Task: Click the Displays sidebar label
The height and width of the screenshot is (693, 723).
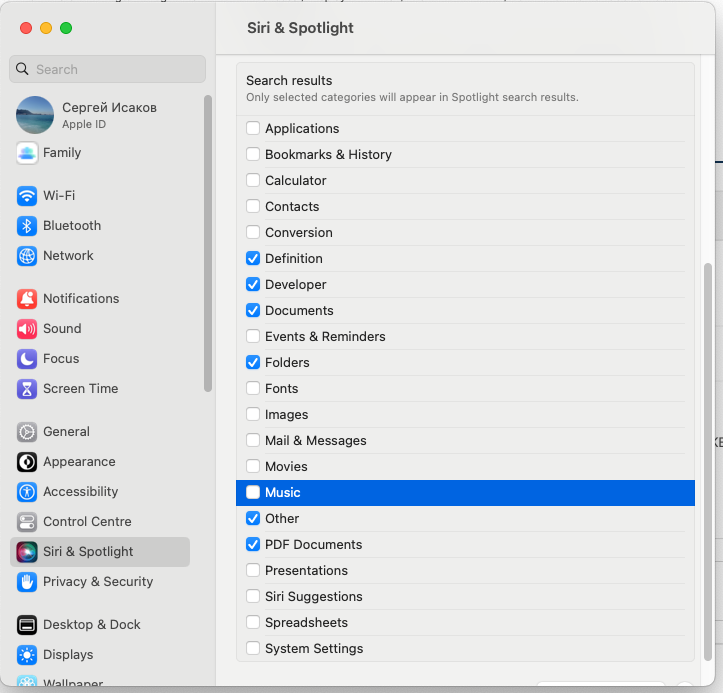Action: [x=68, y=655]
